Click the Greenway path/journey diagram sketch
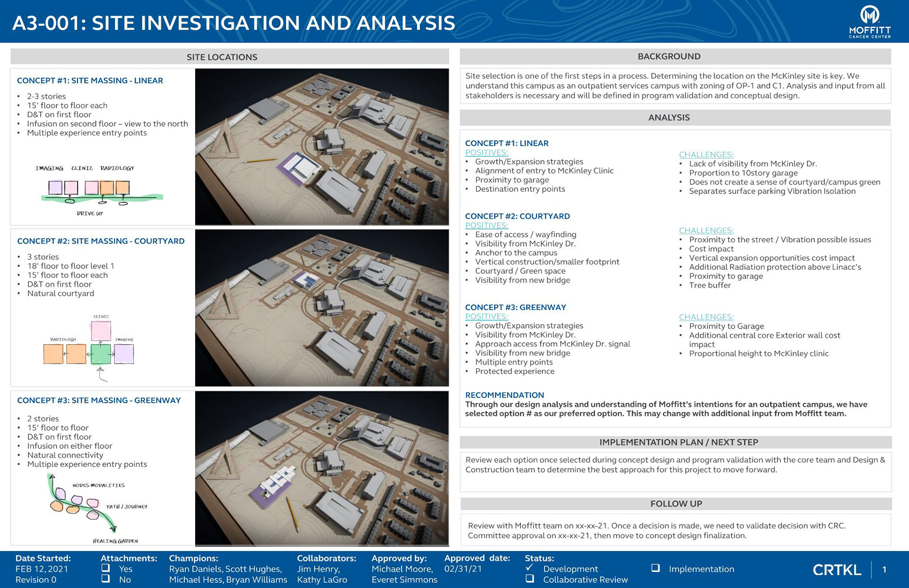Screen dimensions: 909x588 click(98, 508)
